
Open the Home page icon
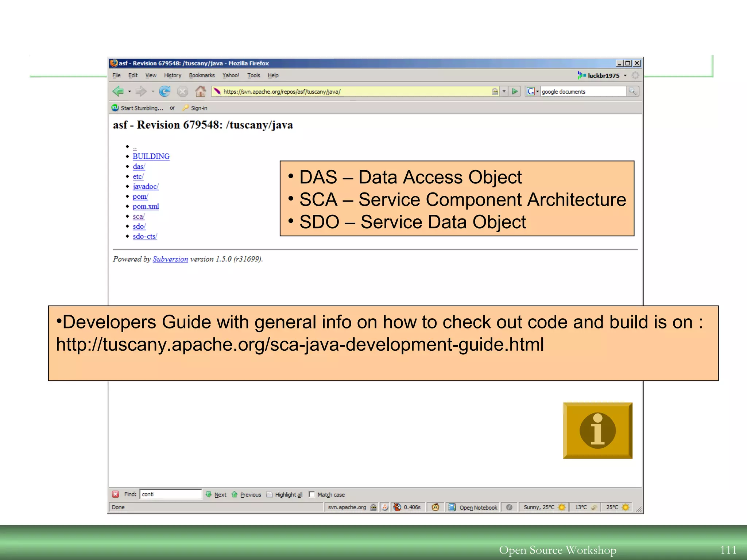coord(200,91)
